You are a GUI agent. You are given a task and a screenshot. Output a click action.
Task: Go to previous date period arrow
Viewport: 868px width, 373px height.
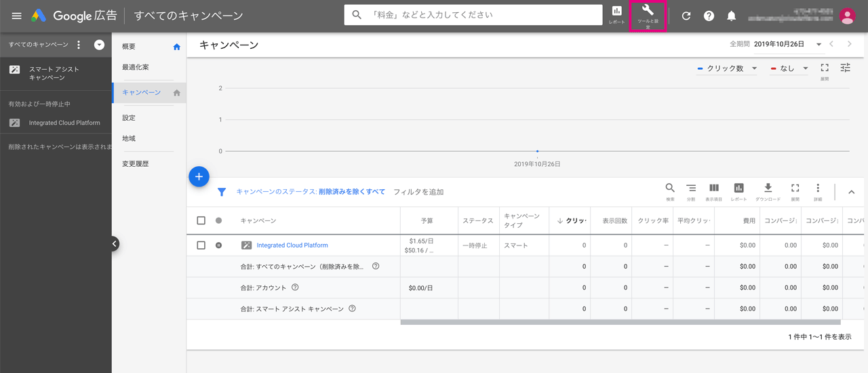(832, 44)
